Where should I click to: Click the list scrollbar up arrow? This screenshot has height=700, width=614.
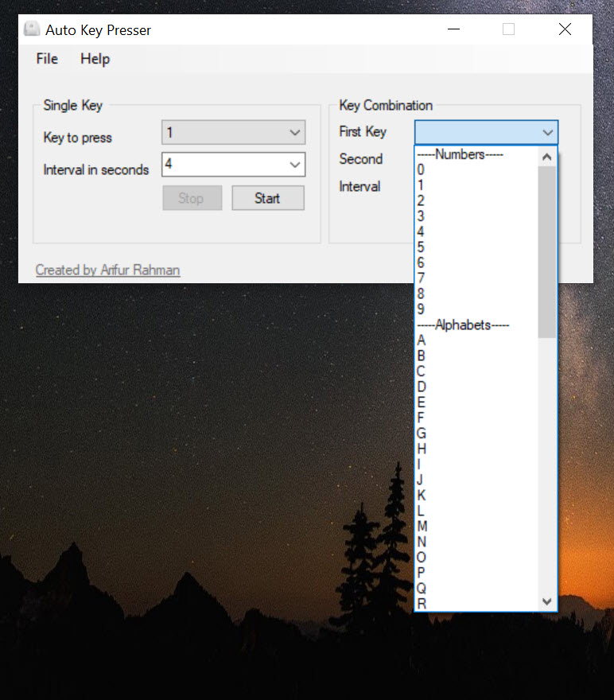click(x=547, y=157)
